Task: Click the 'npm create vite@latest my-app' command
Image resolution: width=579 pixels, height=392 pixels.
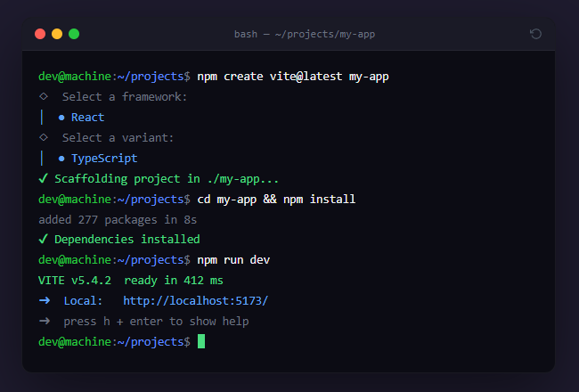Action: click(293, 77)
